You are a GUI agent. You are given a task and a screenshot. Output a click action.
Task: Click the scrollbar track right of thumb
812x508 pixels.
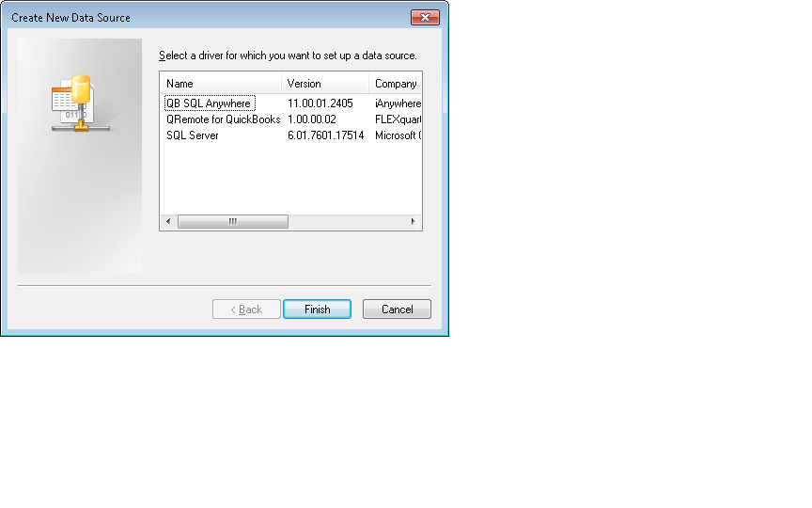[347, 221]
